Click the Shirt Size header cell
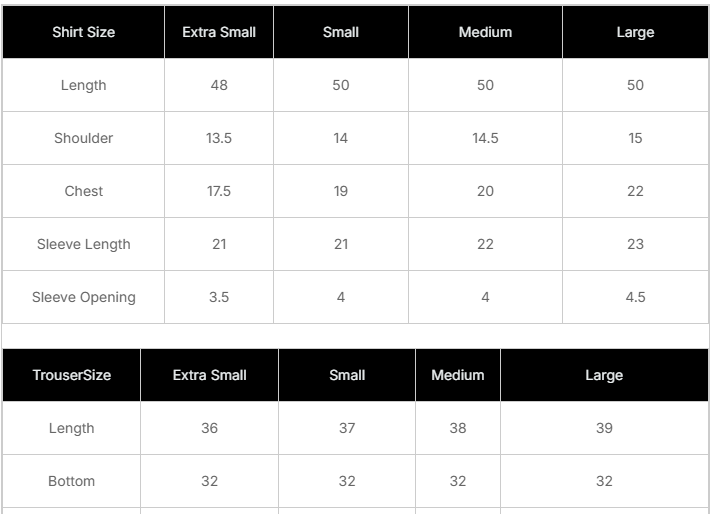Image resolution: width=715 pixels, height=514 pixels. click(83, 32)
